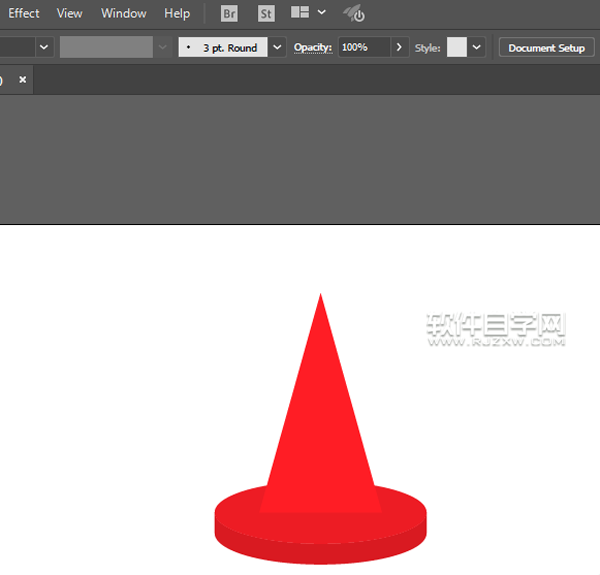
Task: Expand the Style dropdown arrow
Action: 477,47
